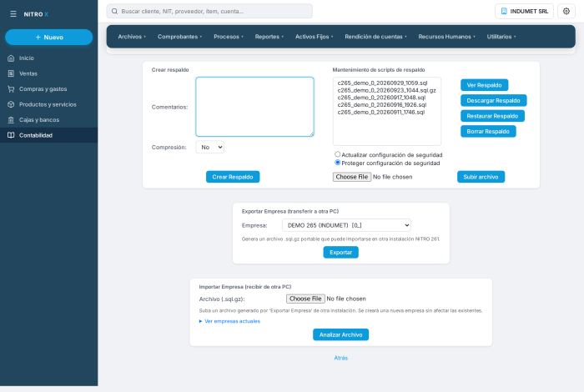Select Actualizar configuración de seguridad radio
This screenshot has width=584, height=392.
pos(337,154)
